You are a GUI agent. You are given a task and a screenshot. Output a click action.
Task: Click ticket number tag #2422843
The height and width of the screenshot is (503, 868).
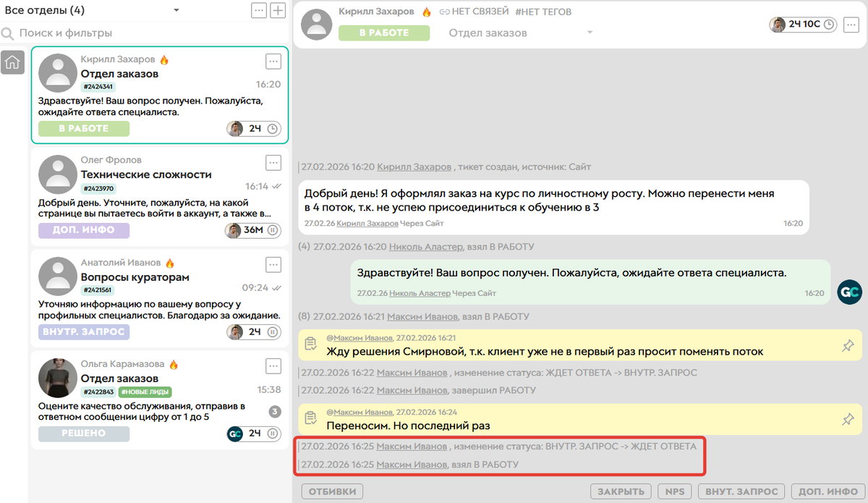pyautogui.click(x=98, y=392)
